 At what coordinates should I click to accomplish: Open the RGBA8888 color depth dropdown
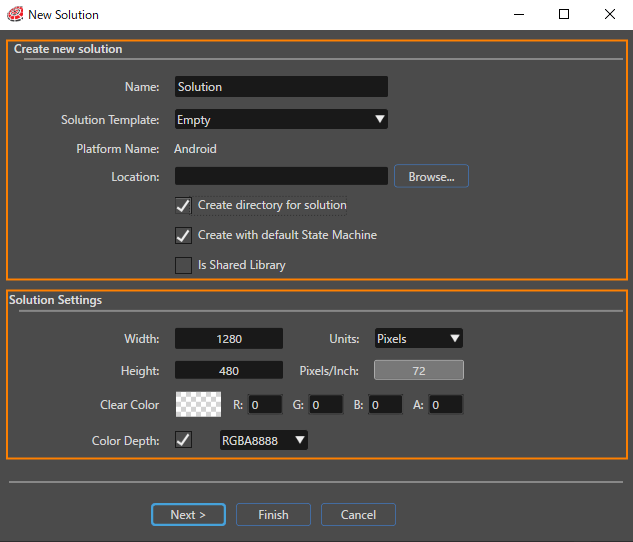click(264, 440)
